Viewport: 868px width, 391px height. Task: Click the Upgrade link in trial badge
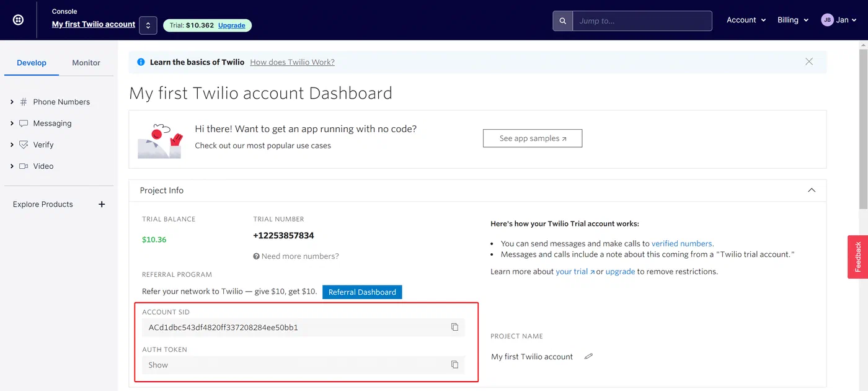click(x=232, y=25)
